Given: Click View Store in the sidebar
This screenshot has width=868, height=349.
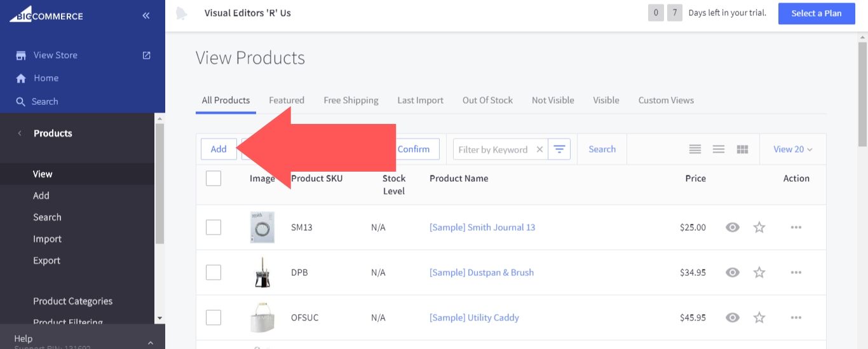Looking at the screenshot, I should (55, 55).
